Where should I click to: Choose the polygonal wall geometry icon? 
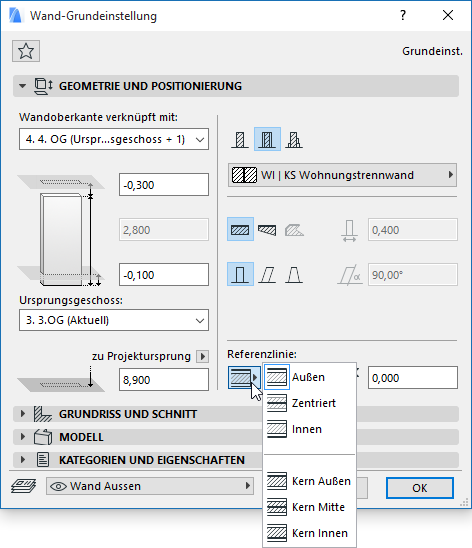(294, 230)
